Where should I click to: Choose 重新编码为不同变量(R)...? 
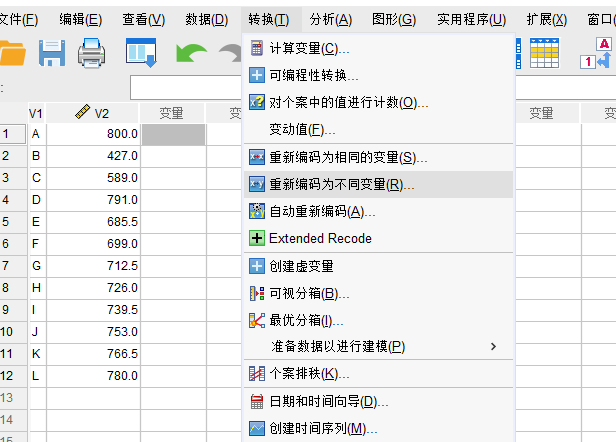[379, 184]
